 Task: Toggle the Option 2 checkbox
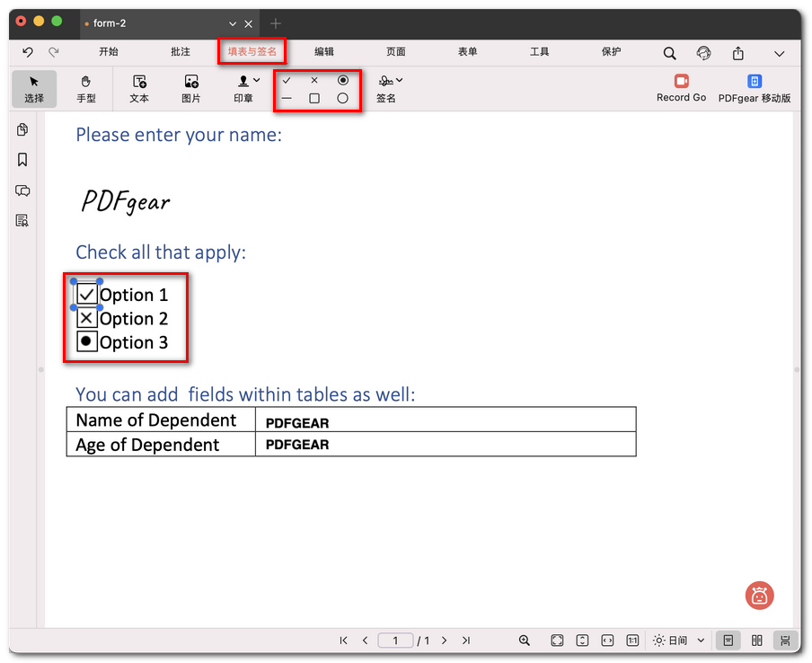pos(87,318)
